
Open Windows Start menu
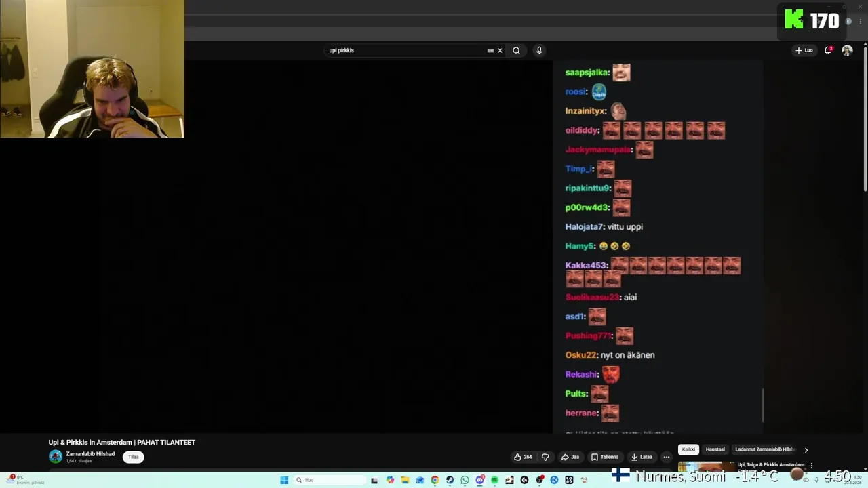pyautogui.click(x=284, y=480)
